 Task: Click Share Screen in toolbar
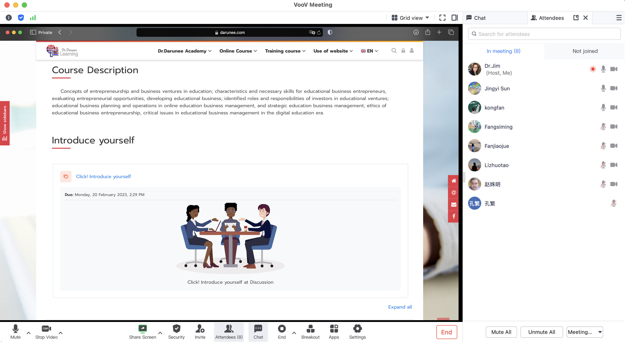[x=143, y=332]
